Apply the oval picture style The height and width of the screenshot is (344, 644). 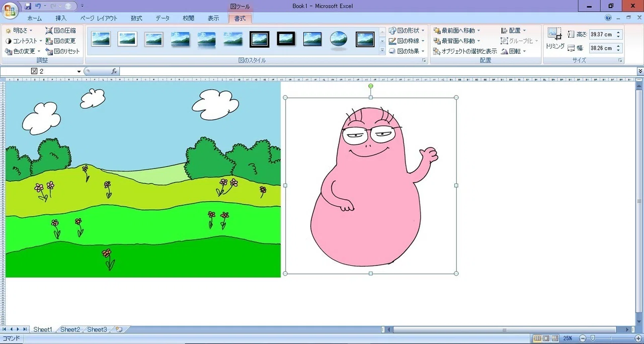(x=339, y=39)
